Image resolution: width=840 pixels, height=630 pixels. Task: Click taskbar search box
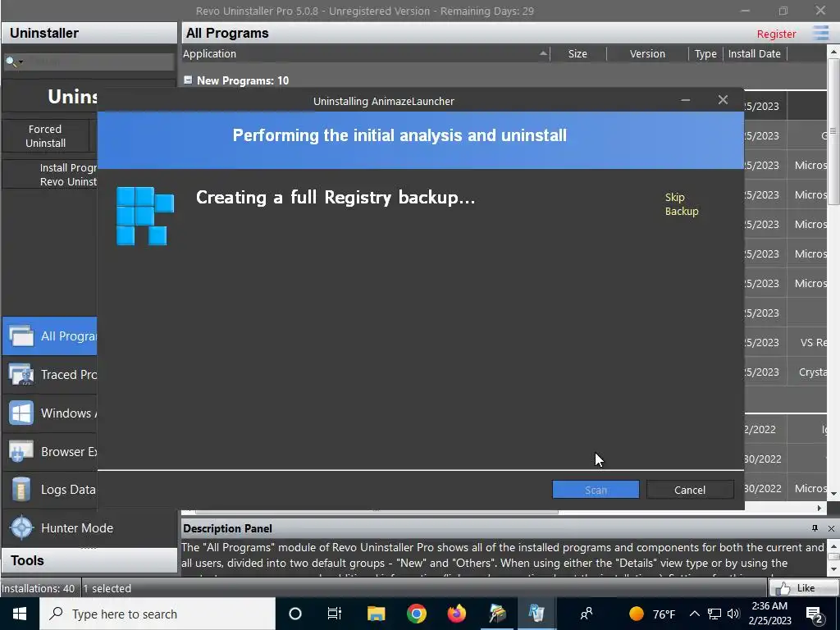click(157, 614)
